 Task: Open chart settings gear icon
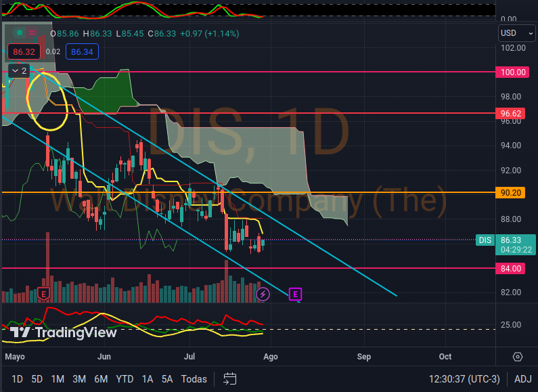pyautogui.click(x=518, y=357)
